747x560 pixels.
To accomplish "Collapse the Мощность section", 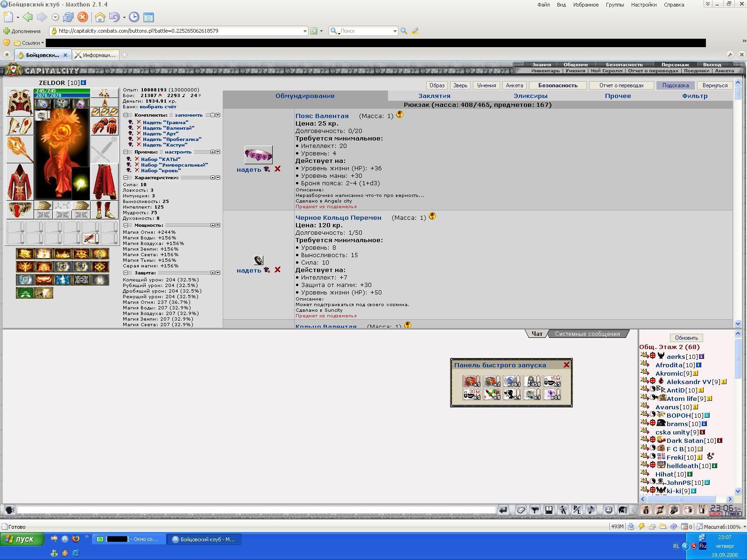I will (x=125, y=225).
